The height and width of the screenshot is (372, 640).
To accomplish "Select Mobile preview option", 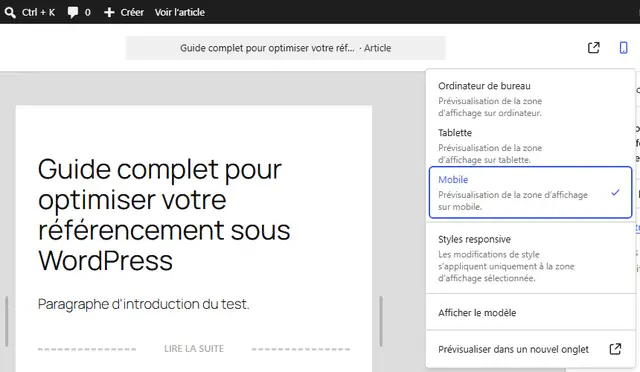I will pos(530,192).
